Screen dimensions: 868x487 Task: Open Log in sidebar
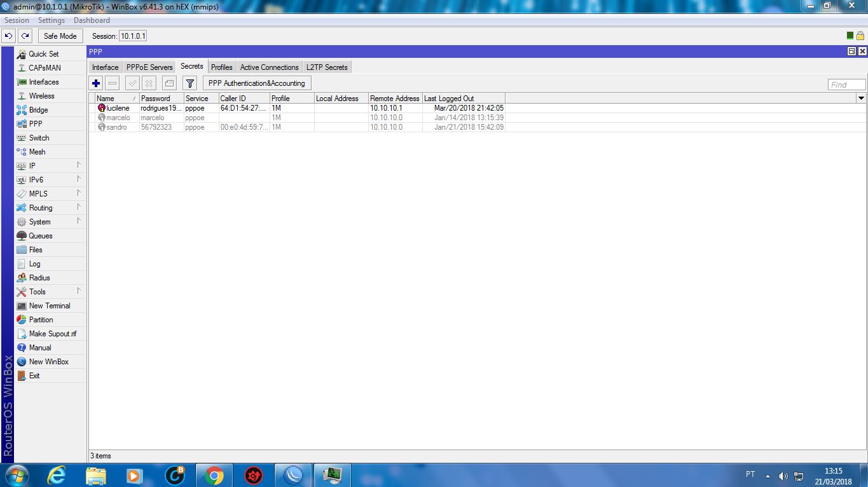[50, 264]
